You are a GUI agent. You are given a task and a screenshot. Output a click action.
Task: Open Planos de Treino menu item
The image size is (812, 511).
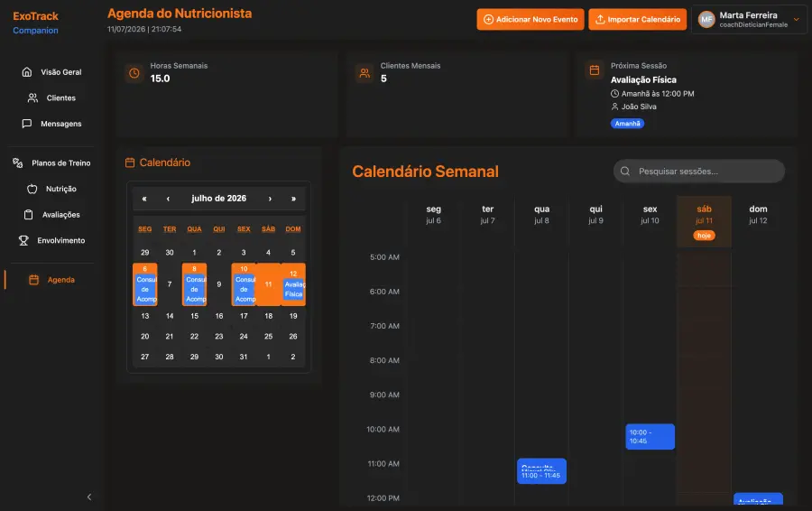[51, 163]
